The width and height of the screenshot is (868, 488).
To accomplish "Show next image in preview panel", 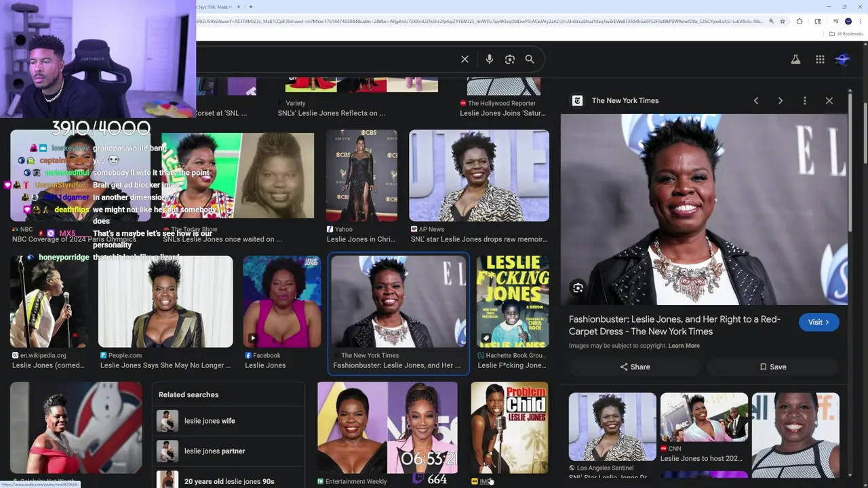I will point(781,100).
